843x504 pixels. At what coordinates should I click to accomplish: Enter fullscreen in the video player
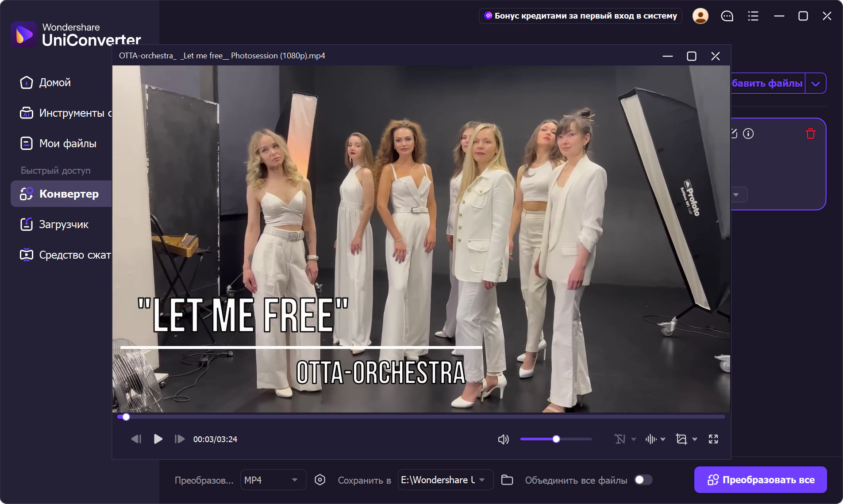tap(713, 439)
